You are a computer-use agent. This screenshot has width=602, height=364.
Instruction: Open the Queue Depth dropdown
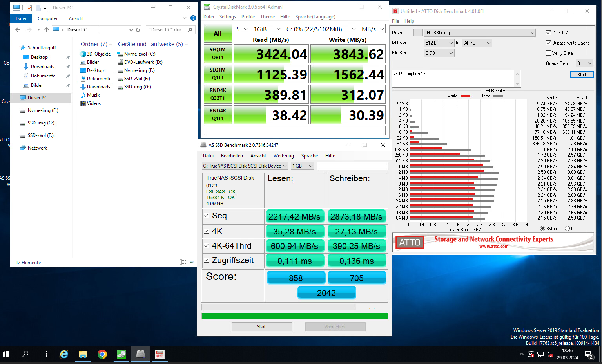click(584, 63)
